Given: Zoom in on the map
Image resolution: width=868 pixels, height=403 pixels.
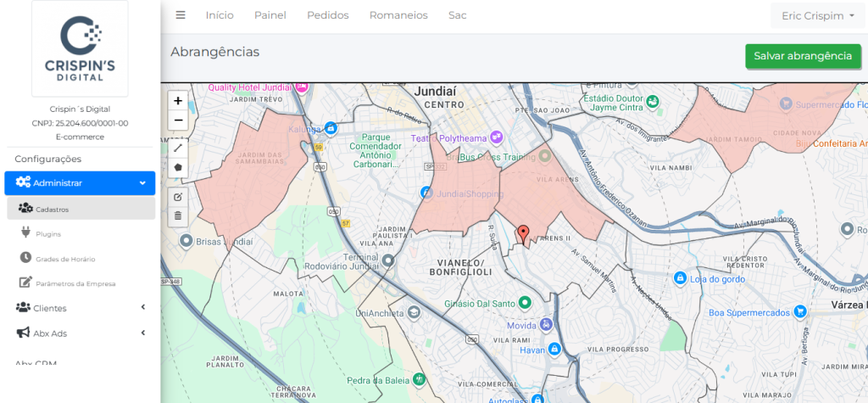Looking at the screenshot, I should (178, 100).
